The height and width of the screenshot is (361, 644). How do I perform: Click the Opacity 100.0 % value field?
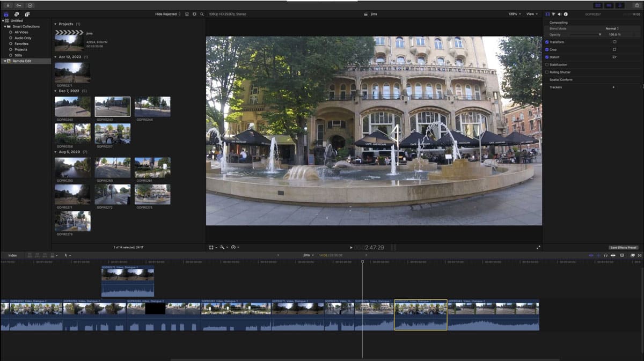(x=614, y=34)
